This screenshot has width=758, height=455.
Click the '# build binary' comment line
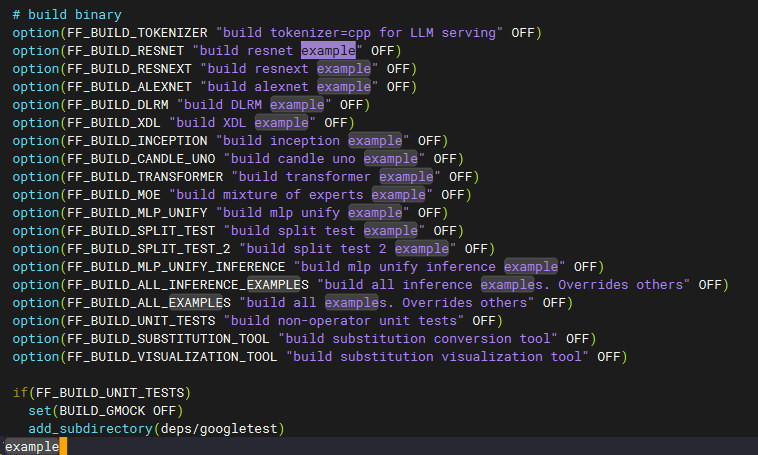67,15
